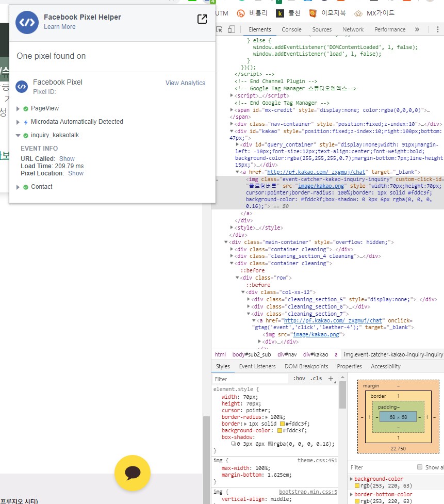The height and width of the screenshot is (504, 444).
Task: Show the URL Called value
Action: point(67,159)
